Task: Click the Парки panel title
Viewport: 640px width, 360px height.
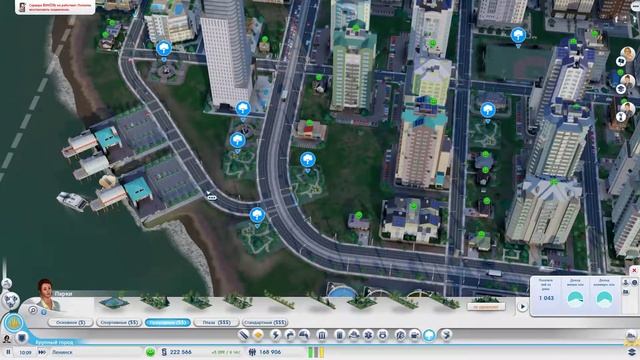Action: (63, 293)
